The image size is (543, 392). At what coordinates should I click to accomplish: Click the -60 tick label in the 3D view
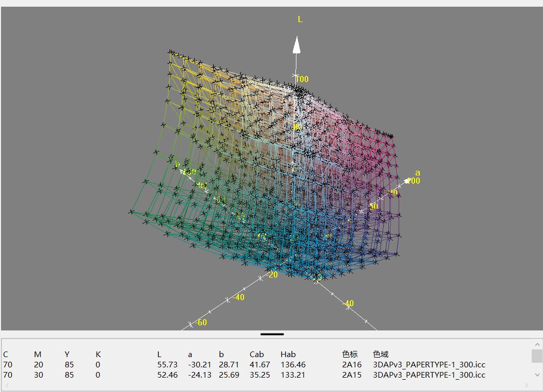[201, 322]
